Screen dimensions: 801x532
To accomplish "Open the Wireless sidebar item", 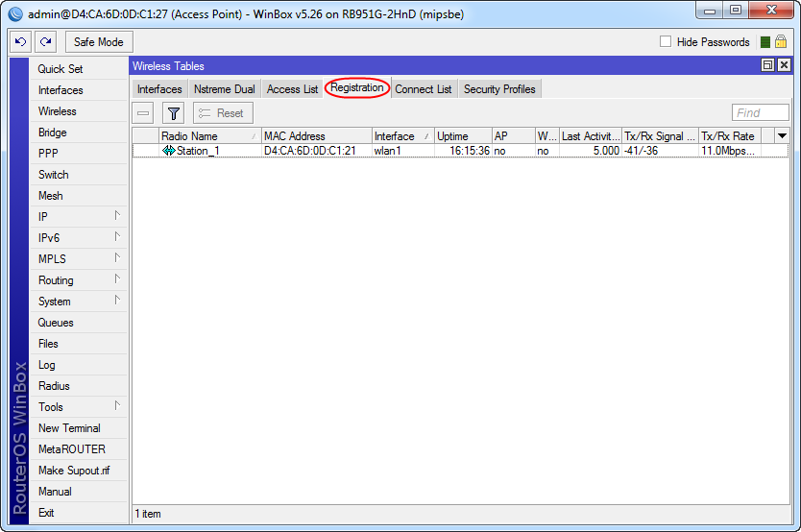I will click(78, 111).
